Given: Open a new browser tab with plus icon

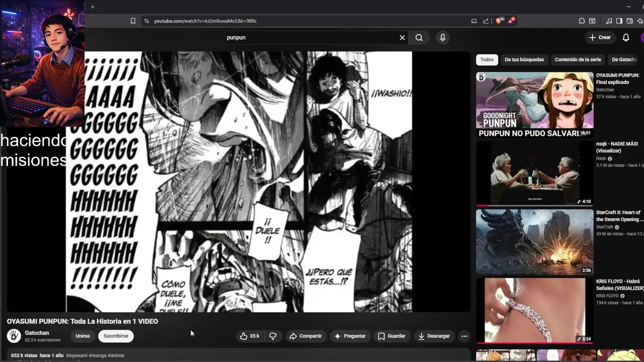Looking at the screenshot, I should pos(93,7).
